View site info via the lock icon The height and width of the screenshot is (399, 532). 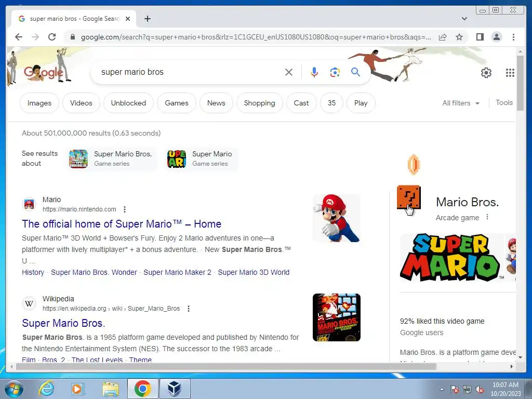tap(72, 37)
